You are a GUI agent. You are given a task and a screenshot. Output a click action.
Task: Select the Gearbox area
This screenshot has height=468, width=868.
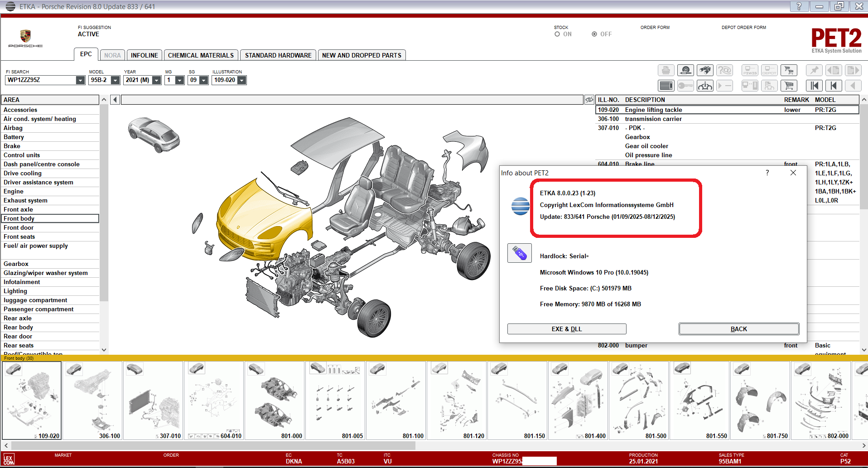[50, 264]
